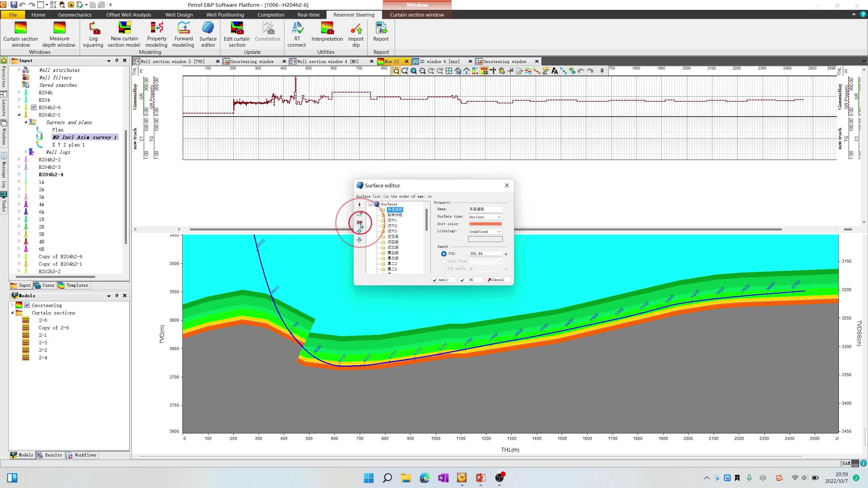This screenshot has height=488, width=868.
Task: Open RT connect utility
Action: (x=297, y=34)
